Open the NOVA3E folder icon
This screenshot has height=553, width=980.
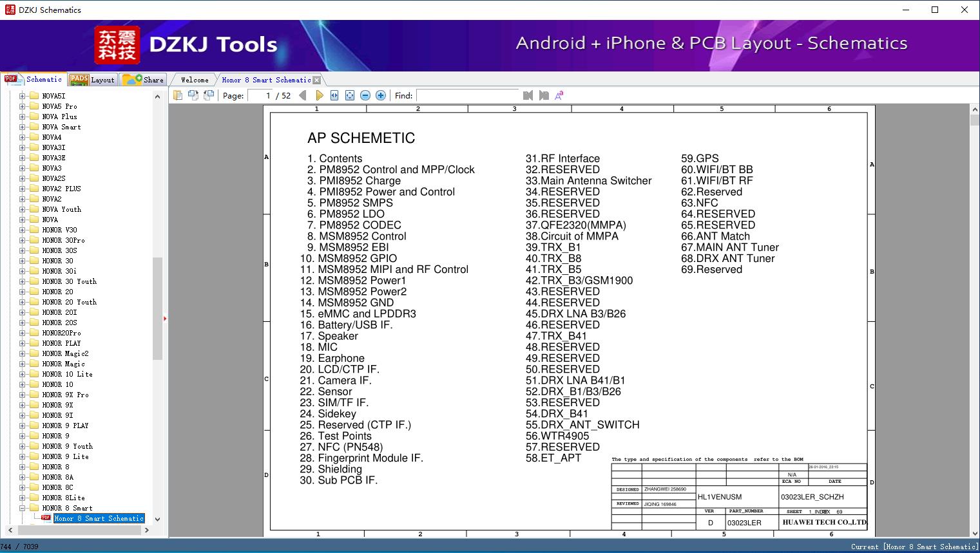point(34,158)
